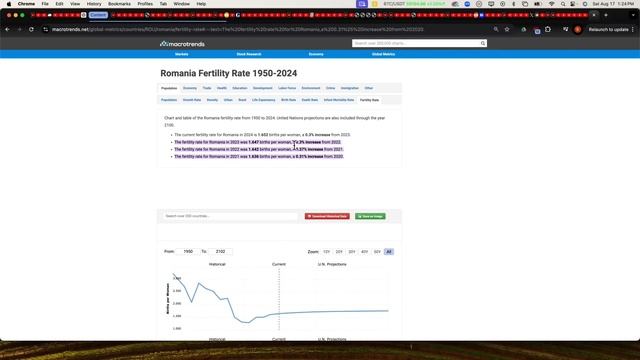Select the Education category tab
Image resolution: width=640 pixels, height=360 pixels.
pos(240,88)
